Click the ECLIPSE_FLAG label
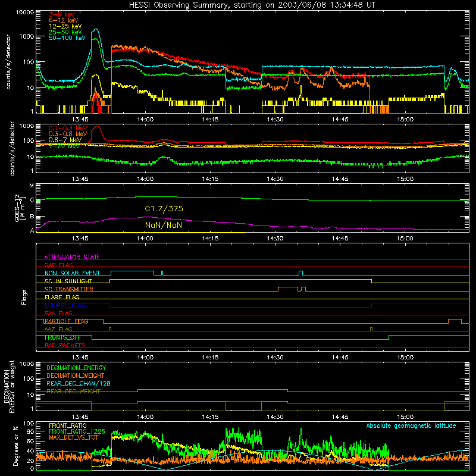The image size is (476, 476). [x=65, y=305]
